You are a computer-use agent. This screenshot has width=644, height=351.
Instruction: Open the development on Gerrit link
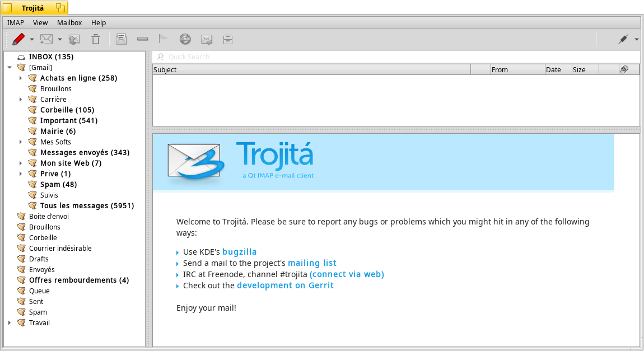coord(285,286)
